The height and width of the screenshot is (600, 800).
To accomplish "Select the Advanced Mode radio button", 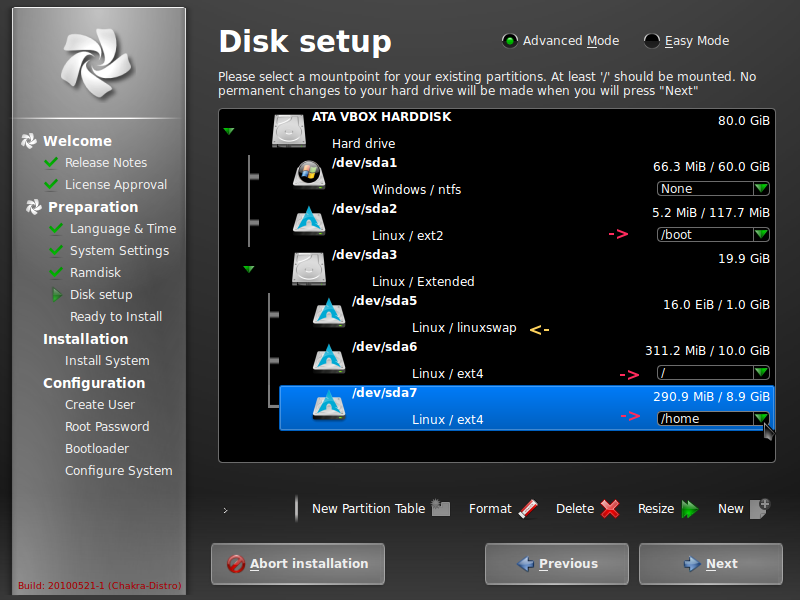I will click(510, 41).
